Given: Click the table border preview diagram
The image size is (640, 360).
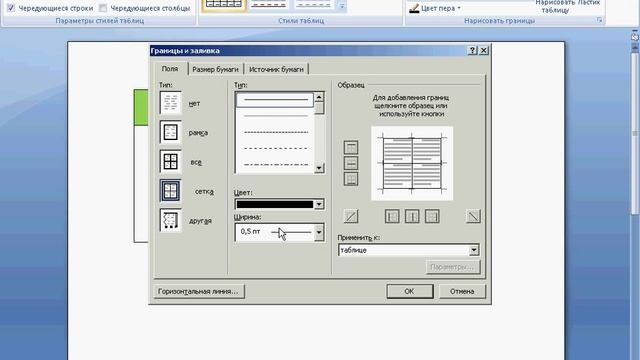Looking at the screenshot, I should [412, 163].
